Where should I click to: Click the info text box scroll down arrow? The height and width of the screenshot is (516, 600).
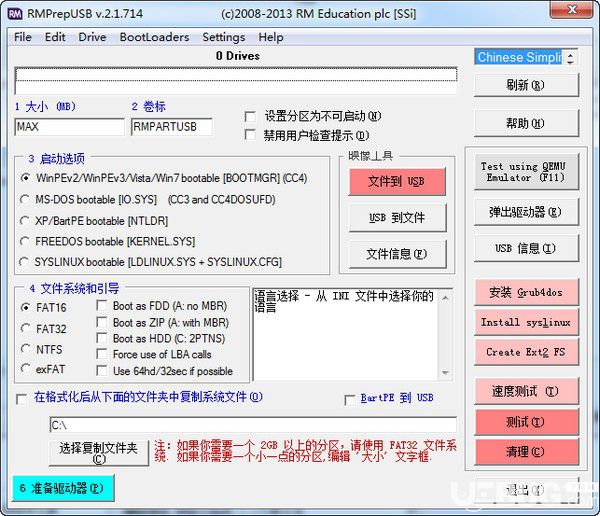click(x=445, y=372)
